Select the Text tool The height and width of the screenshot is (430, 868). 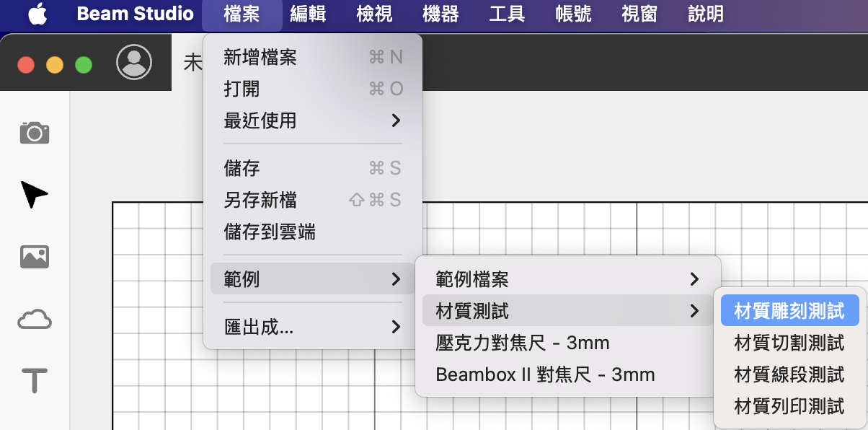(x=35, y=380)
